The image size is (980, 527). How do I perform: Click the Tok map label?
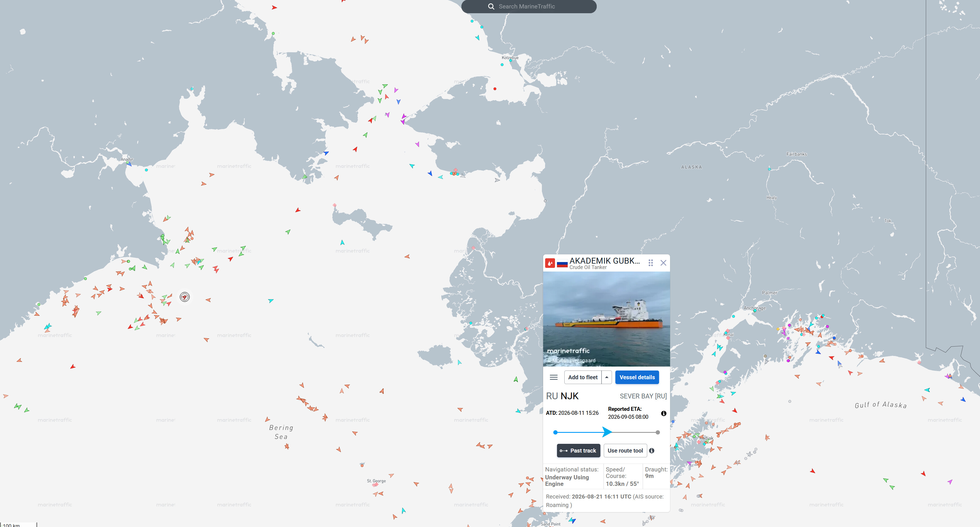[x=887, y=221]
